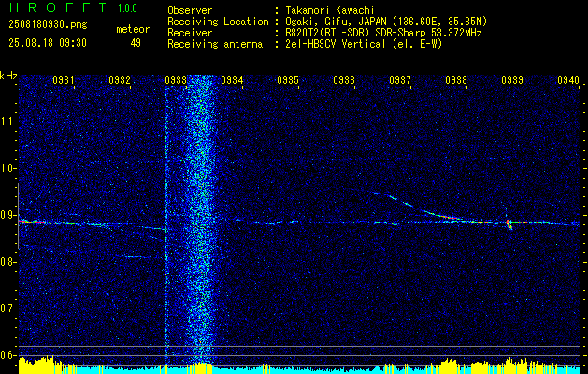Click the 0931 time marker

click(63, 79)
